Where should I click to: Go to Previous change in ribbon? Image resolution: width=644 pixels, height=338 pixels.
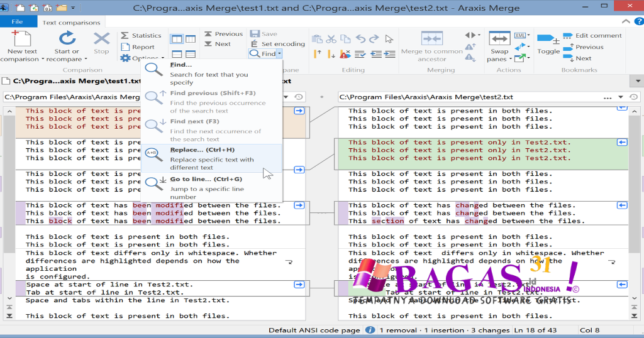223,34
